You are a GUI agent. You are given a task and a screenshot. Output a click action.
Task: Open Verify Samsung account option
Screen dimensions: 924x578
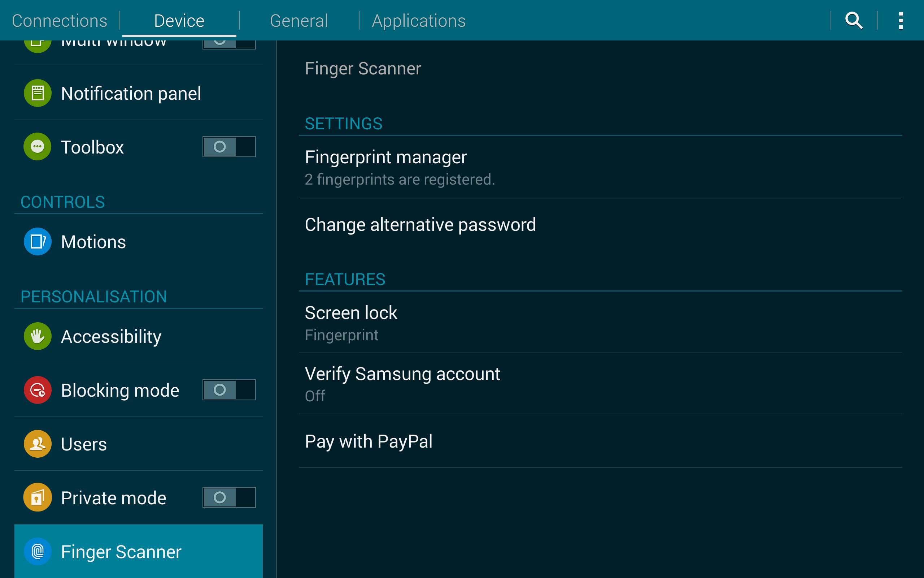600,383
